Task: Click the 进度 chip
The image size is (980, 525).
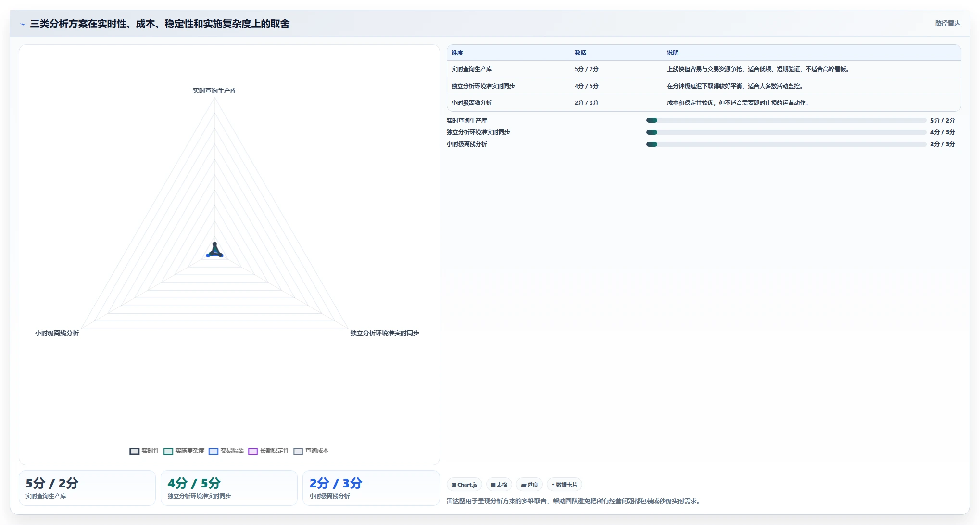Action: click(x=529, y=485)
